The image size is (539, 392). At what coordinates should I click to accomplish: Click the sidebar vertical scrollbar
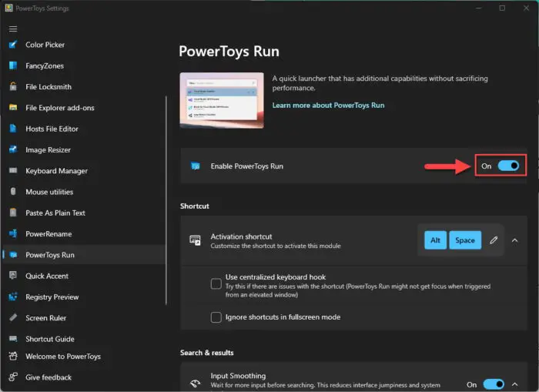coord(166,200)
